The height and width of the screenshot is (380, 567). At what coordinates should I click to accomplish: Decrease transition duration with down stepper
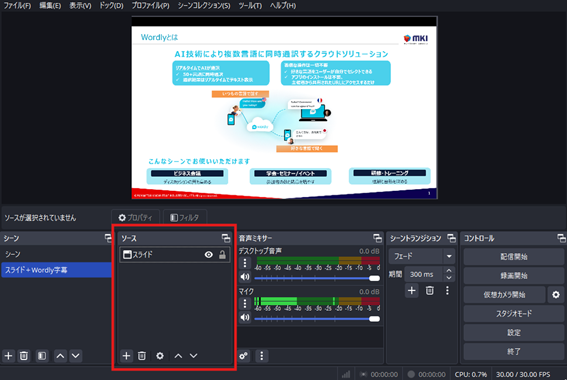tap(449, 278)
